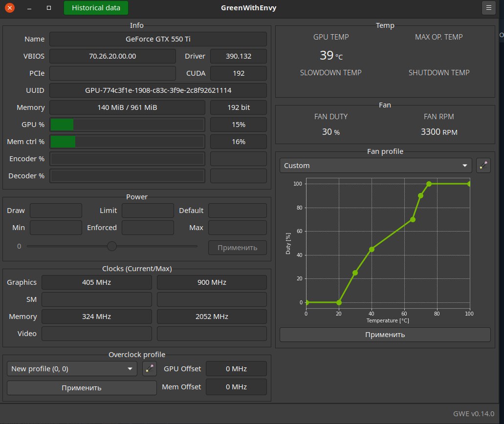This screenshot has height=424, width=504.
Task: Click the GWE v0.14.0 version label
Action: (474, 414)
